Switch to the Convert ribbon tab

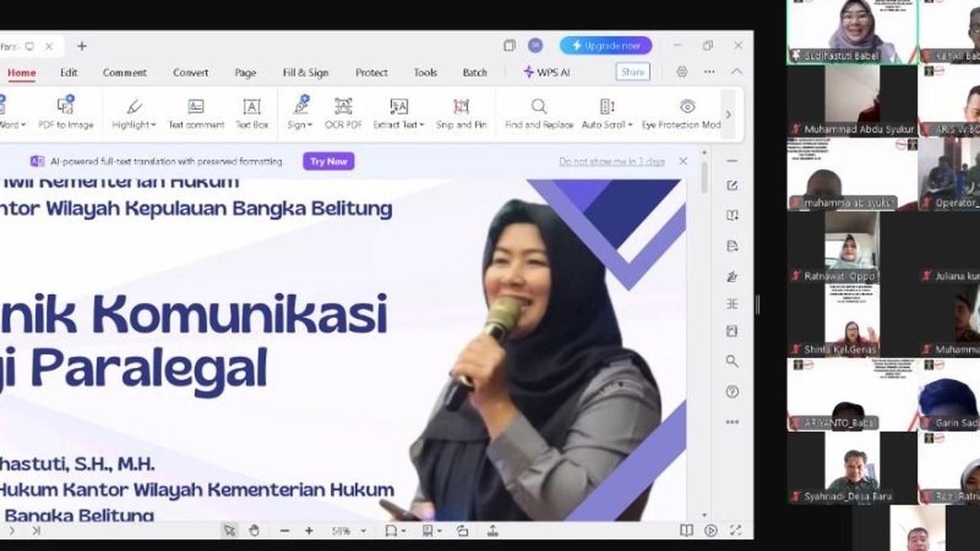191,73
